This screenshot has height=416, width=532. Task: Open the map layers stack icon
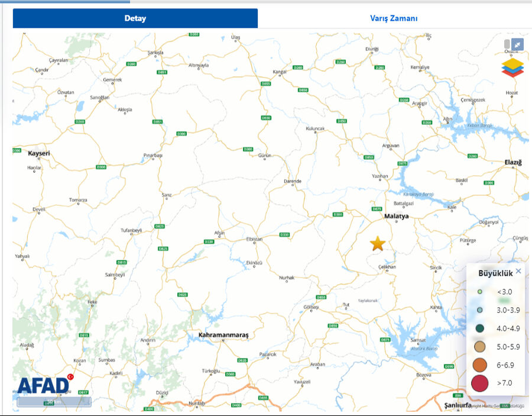click(x=512, y=67)
